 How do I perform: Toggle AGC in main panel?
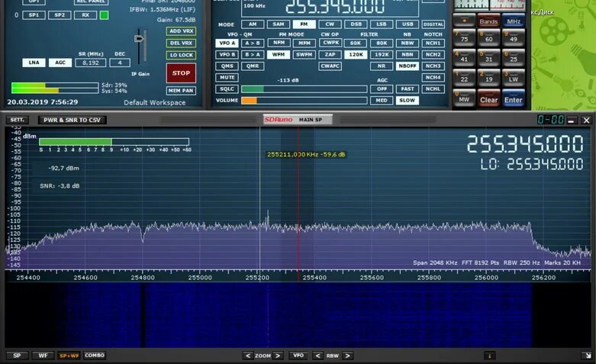click(x=60, y=63)
